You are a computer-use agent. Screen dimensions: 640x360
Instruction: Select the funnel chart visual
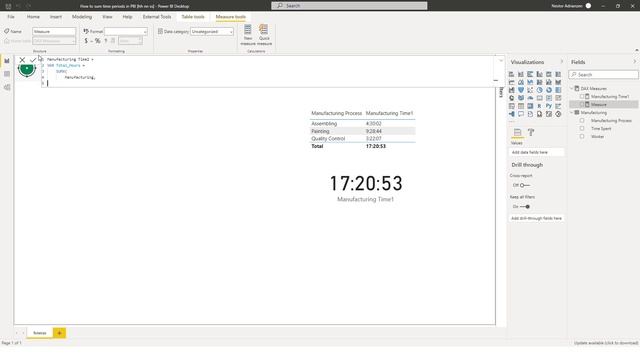(x=521, y=90)
